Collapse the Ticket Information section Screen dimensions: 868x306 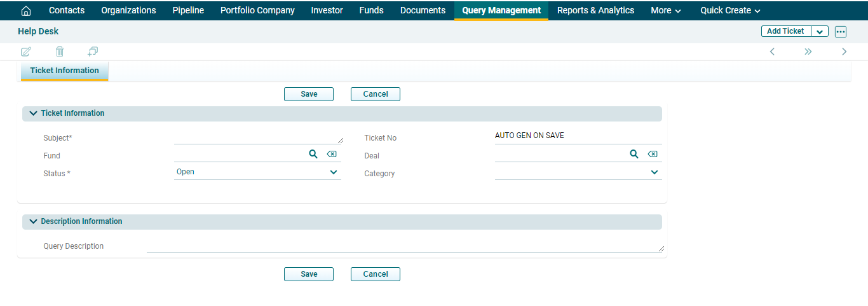[34, 113]
